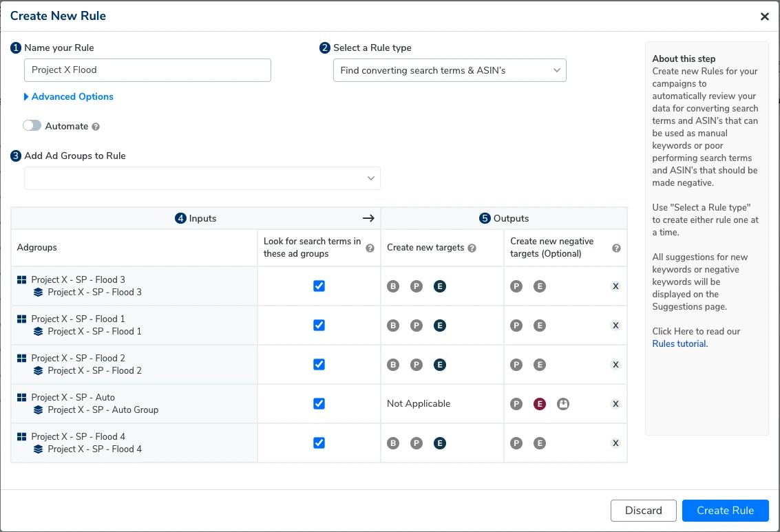This screenshot has height=532, width=780.
Task: Click the rule name input field
Action: coord(147,70)
